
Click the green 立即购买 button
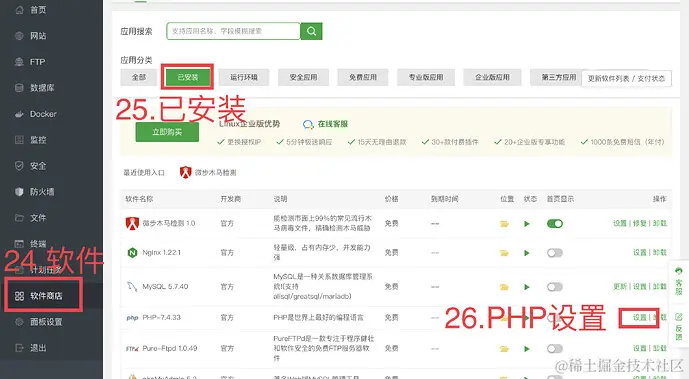(x=167, y=132)
